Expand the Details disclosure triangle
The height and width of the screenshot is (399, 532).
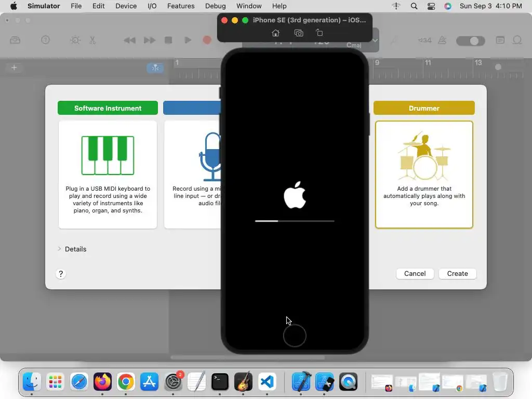[59, 249]
